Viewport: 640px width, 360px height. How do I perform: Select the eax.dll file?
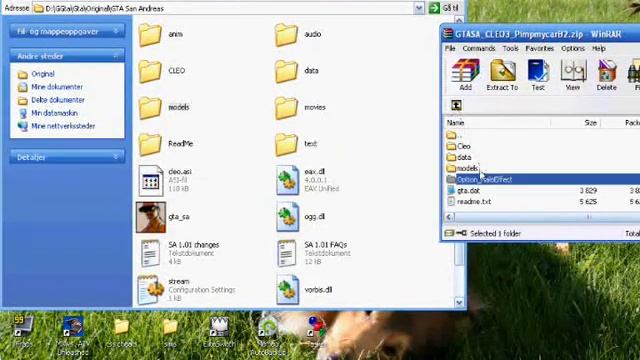[x=307, y=180]
